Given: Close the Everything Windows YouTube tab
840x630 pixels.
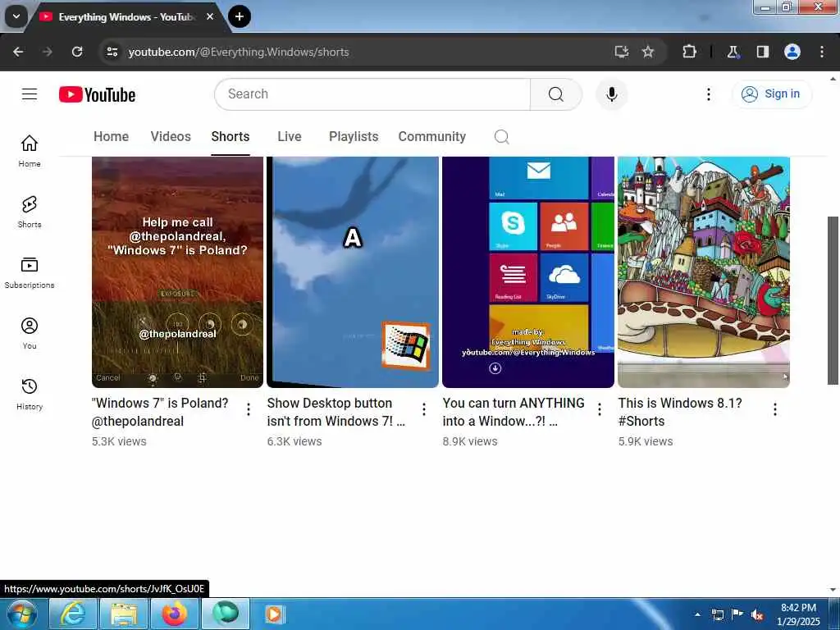Looking at the screenshot, I should (210, 16).
